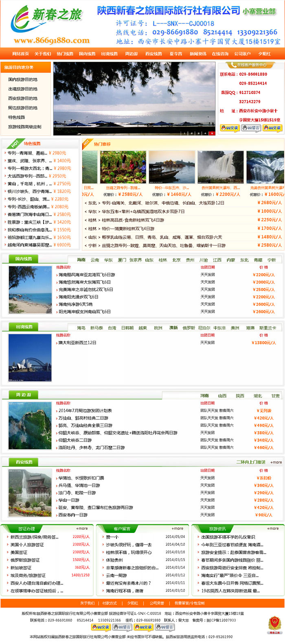Open 兵马俑、华清池一日游 route
Viewport: 285px width, 644px height.
point(79,485)
